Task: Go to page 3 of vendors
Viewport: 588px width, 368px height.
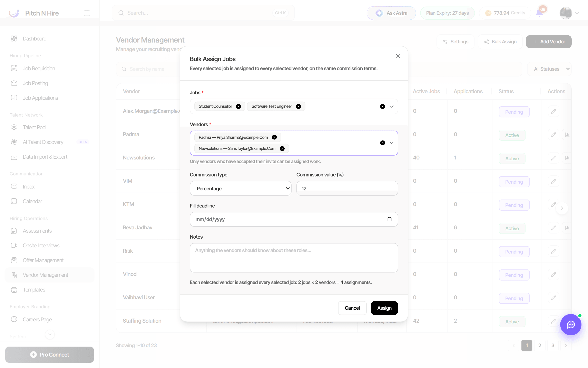Action: coord(553,346)
